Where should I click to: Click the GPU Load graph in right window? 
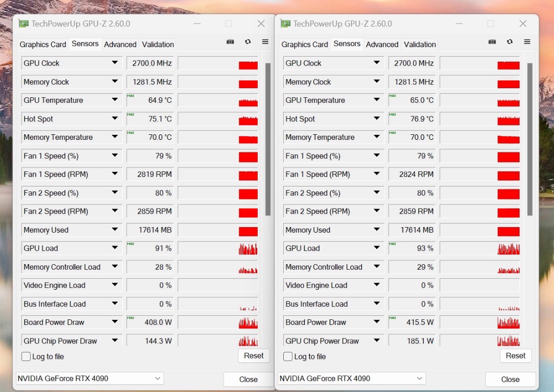pos(480,249)
